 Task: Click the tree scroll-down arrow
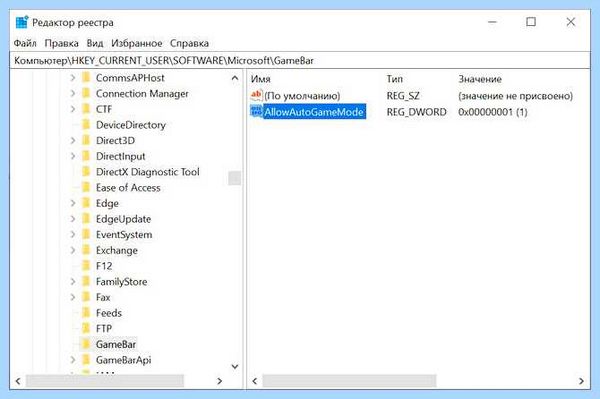(235, 366)
